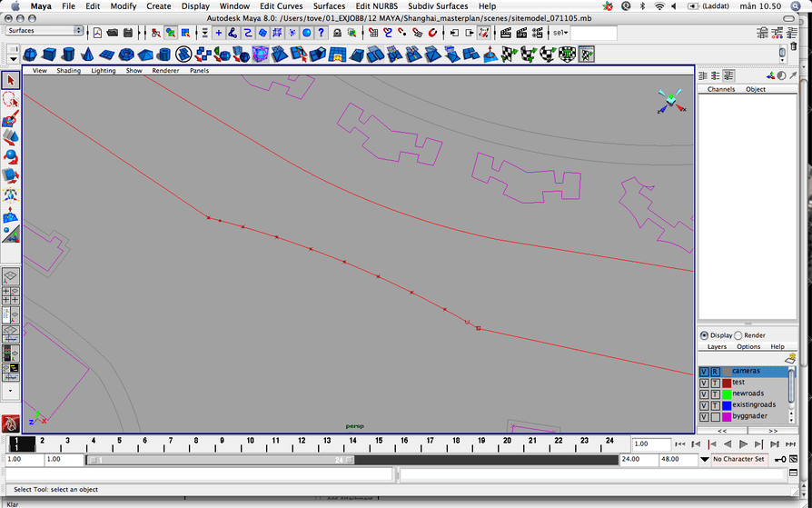This screenshot has height=508, width=812.
Task: Click the playback end time field 24.00
Action: (639, 459)
